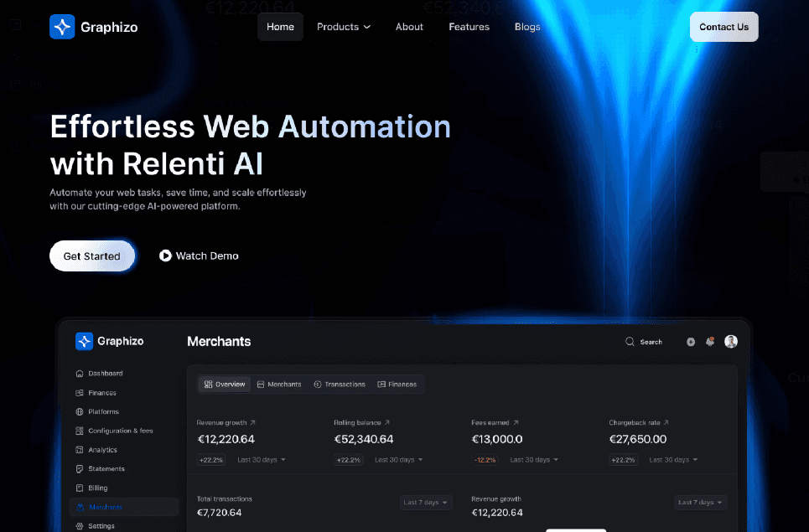809x532 pixels.
Task: Click the -12.2% badge under Fees earned
Action: point(485,460)
